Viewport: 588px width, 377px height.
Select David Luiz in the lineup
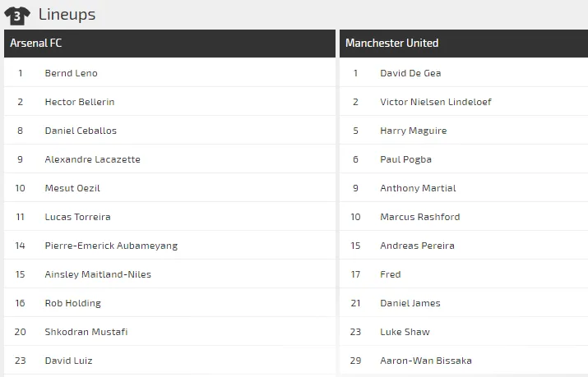click(68, 361)
